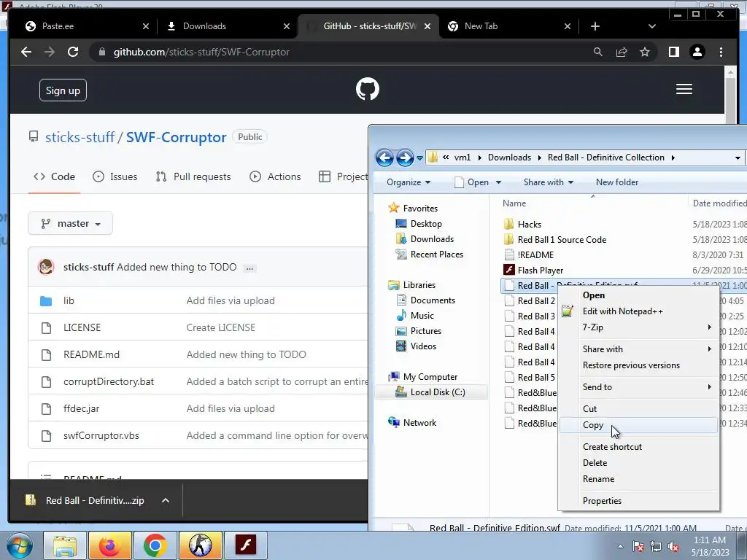The width and height of the screenshot is (747, 560).
Task: Click New folder in Explorer toolbar
Action: coord(617,182)
